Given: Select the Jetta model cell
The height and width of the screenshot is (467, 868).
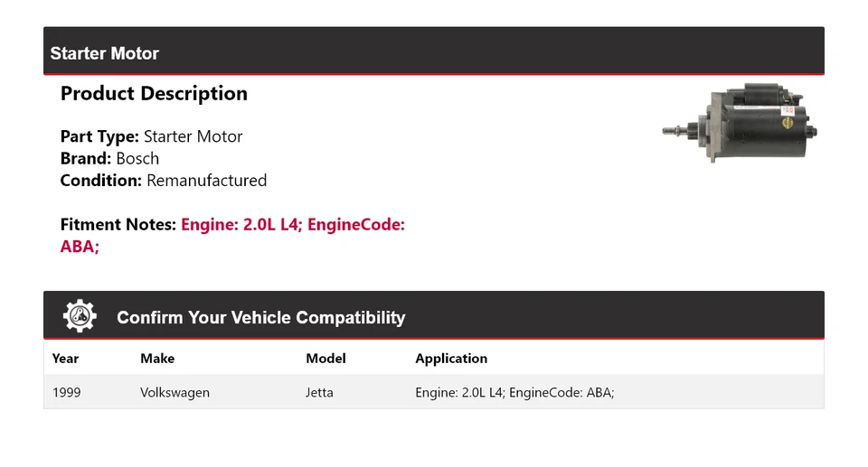Looking at the screenshot, I should [x=319, y=393].
